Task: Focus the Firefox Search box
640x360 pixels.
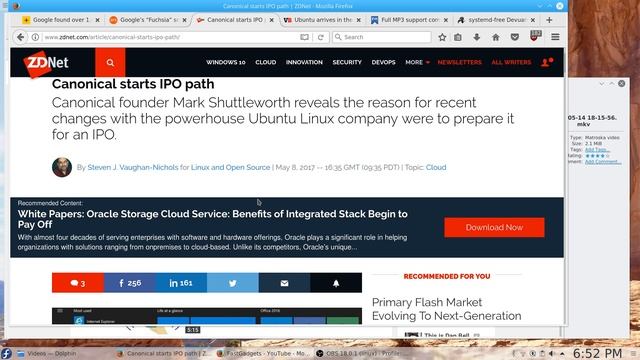Action: [382, 37]
